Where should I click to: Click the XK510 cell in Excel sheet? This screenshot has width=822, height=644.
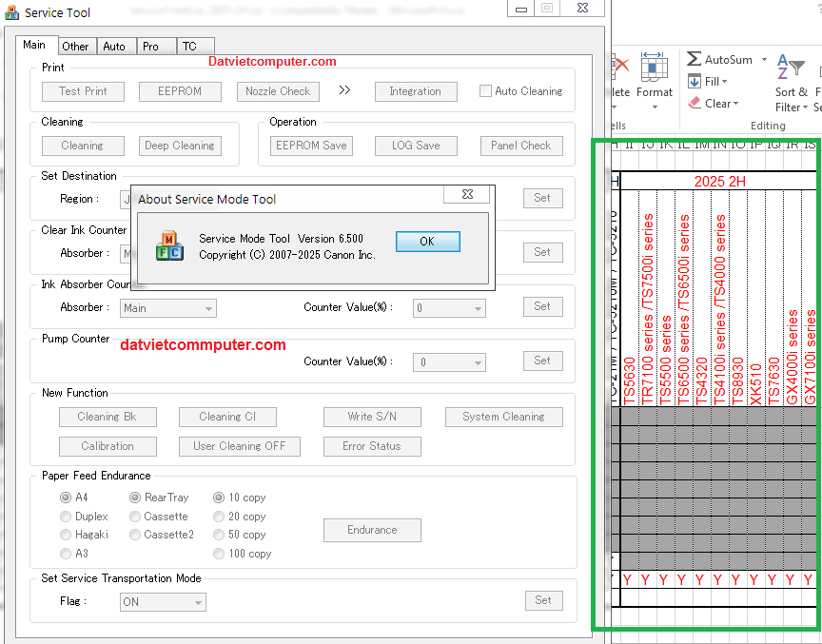[x=756, y=299]
